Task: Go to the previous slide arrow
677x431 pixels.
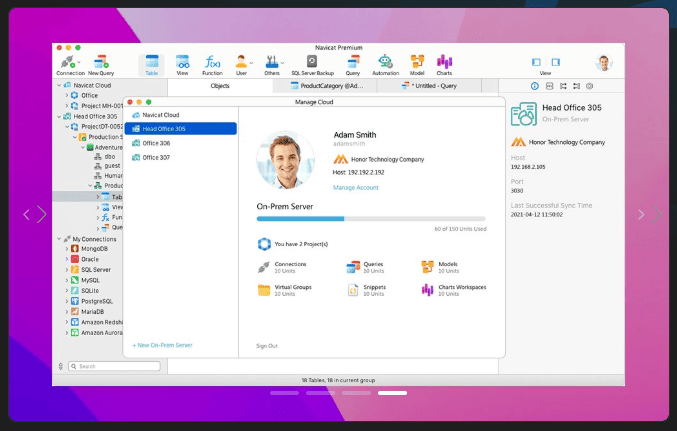Action: [x=26, y=214]
